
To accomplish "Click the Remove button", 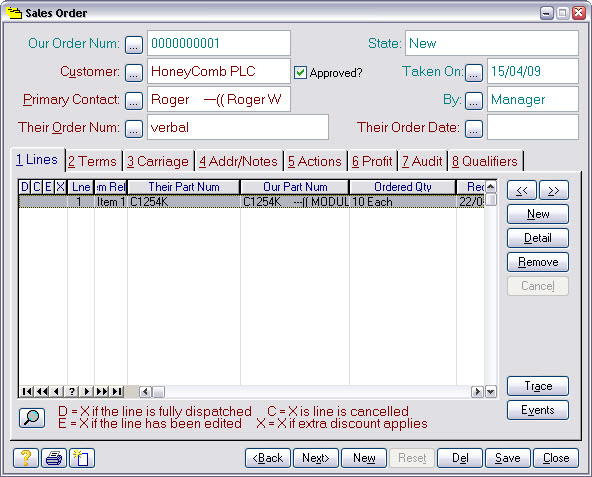I will click(x=538, y=262).
